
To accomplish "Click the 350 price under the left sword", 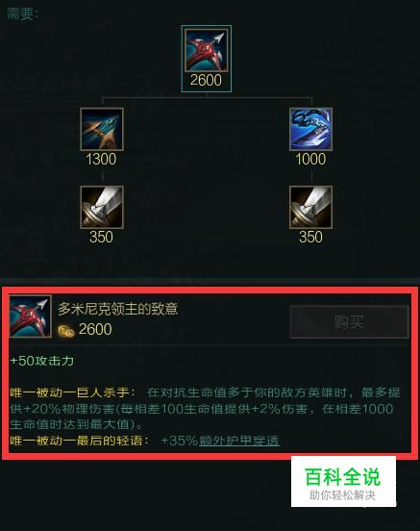I will click(101, 237).
